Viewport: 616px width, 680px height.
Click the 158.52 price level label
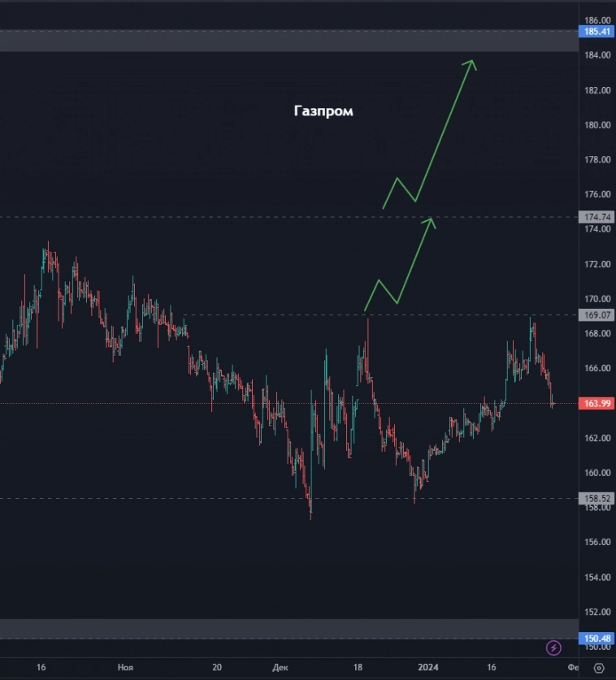pyautogui.click(x=597, y=499)
